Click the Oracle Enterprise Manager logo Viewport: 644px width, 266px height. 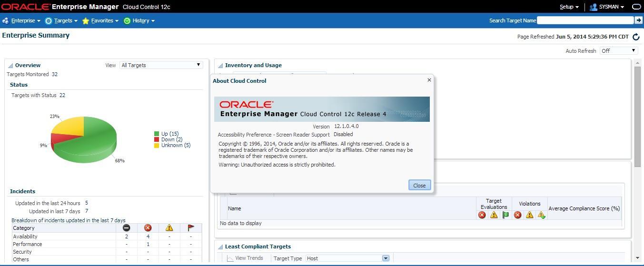click(60, 7)
